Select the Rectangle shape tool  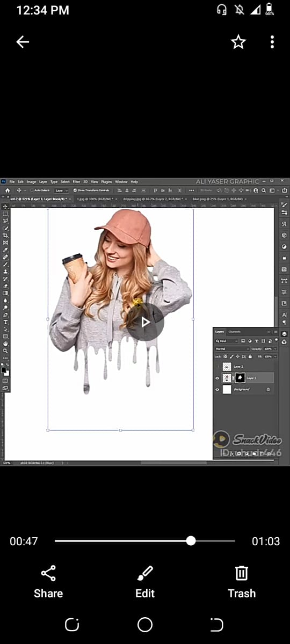(6, 336)
